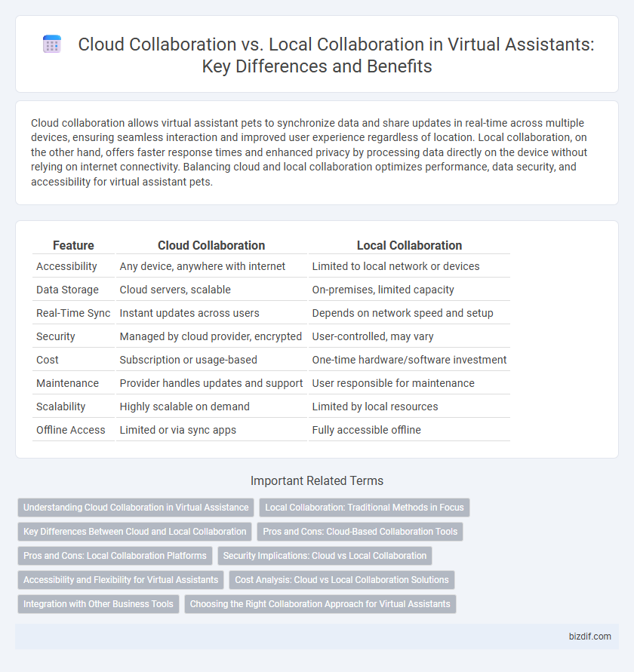634x672 pixels.
Task: Click the calendar grid icon beside the title
Action: 52,44
